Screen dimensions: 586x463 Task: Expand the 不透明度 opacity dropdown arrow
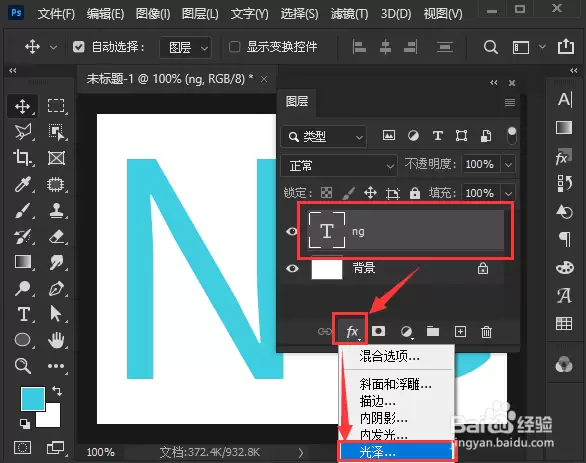[x=508, y=164]
